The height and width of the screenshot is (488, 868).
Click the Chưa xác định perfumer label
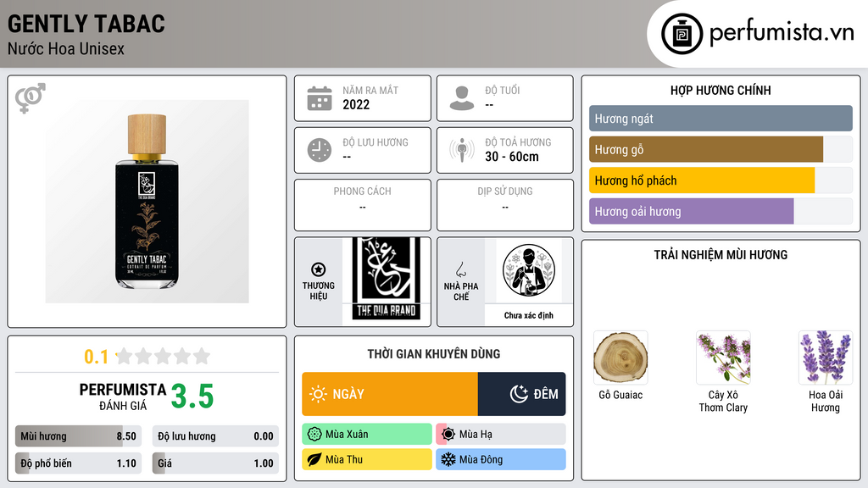(x=529, y=315)
